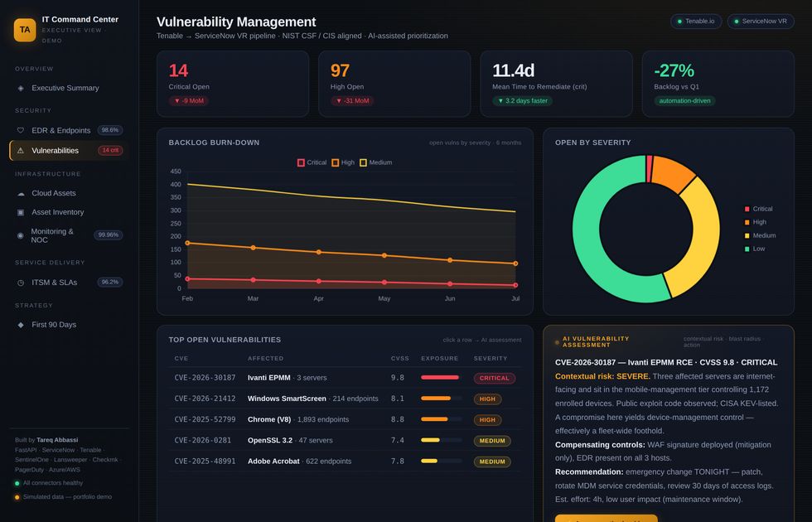Click the exposure bar for Ivanti EPMM
Screen dimensions: 812x522
point(441,378)
